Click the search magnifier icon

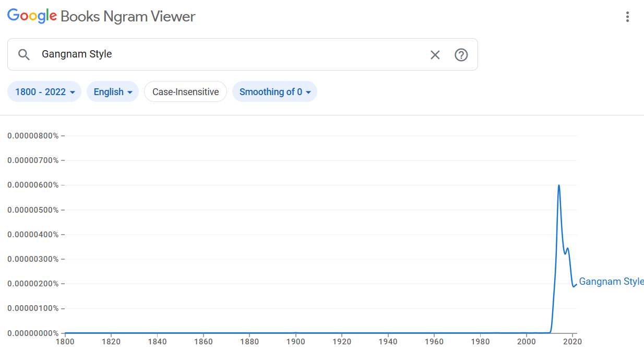point(24,54)
